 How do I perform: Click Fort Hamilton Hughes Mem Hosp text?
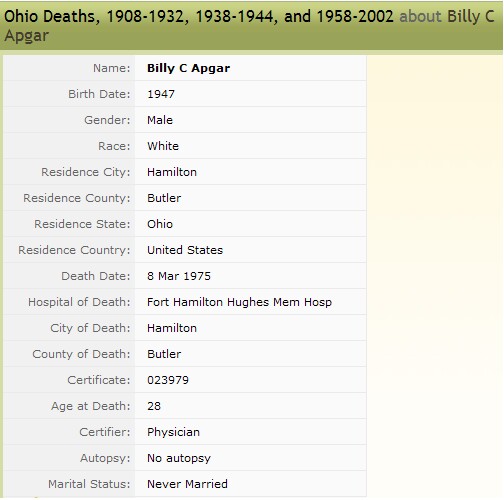[x=239, y=302]
